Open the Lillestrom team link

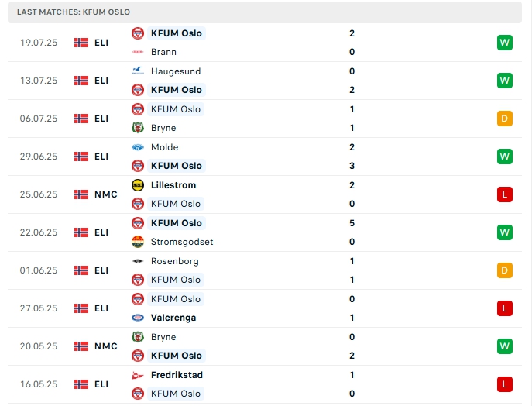tap(173, 185)
